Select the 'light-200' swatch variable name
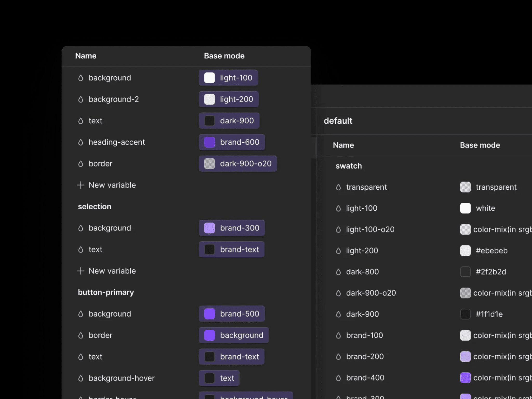This screenshot has height=399, width=532. point(362,251)
